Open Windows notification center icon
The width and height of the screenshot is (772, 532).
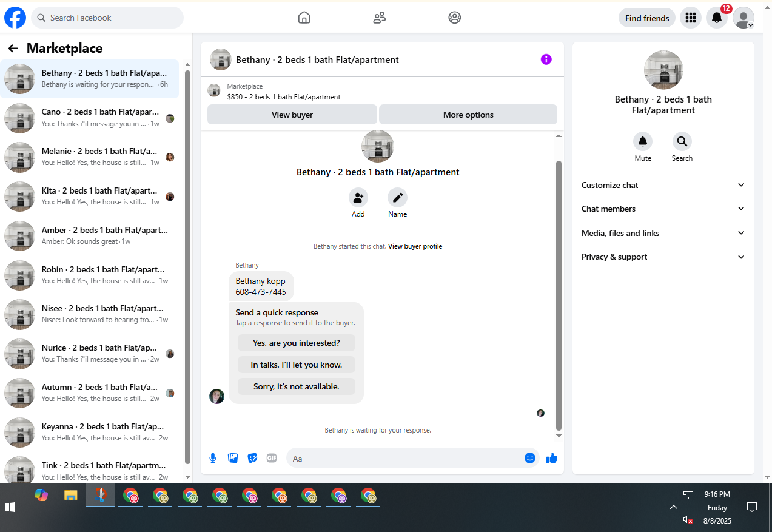752,507
